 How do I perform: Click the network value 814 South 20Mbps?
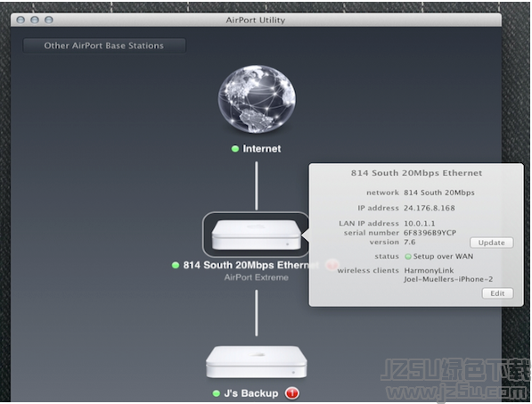pos(439,193)
